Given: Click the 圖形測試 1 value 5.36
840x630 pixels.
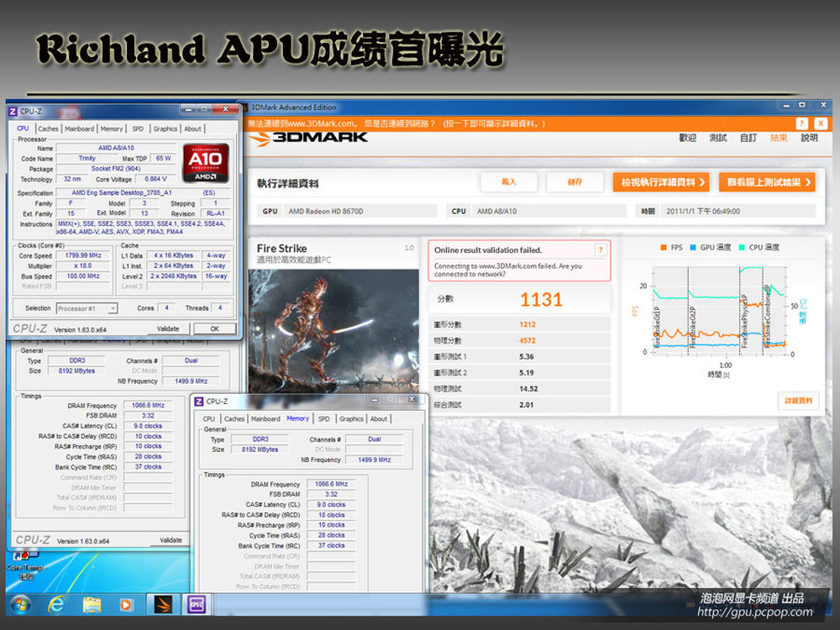Looking at the screenshot, I should (526, 357).
